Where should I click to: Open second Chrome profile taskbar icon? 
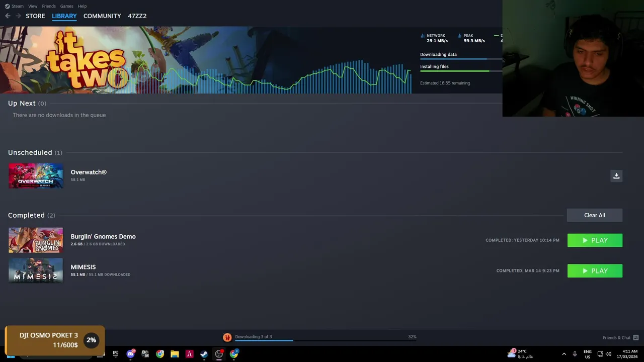point(234,354)
